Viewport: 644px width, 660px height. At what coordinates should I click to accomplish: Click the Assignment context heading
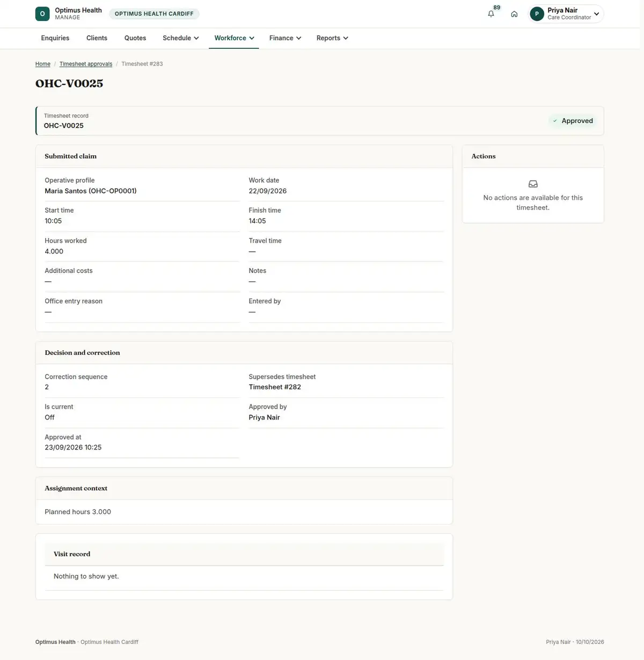coord(76,488)
